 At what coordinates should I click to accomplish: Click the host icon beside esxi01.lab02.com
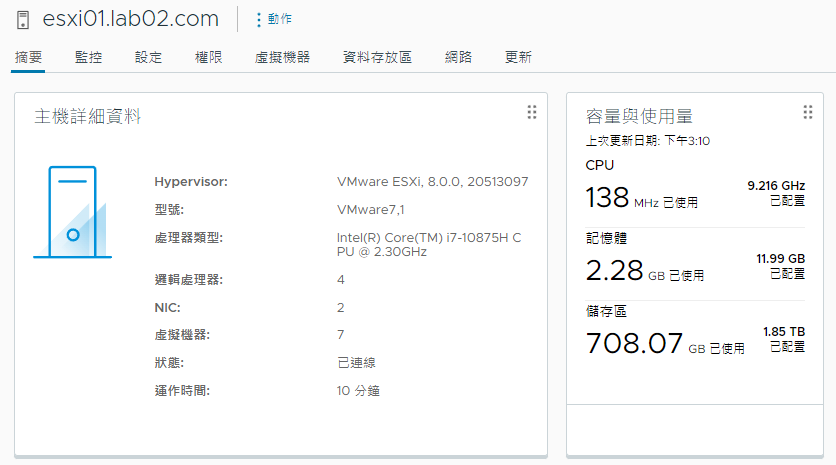coord(23,20)
